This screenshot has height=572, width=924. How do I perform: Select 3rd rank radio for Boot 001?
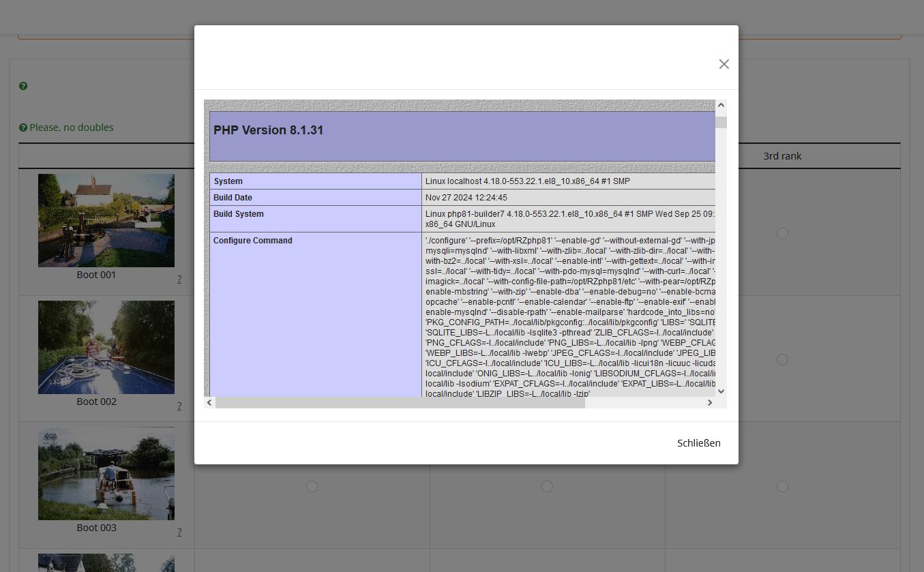(782, 233)
